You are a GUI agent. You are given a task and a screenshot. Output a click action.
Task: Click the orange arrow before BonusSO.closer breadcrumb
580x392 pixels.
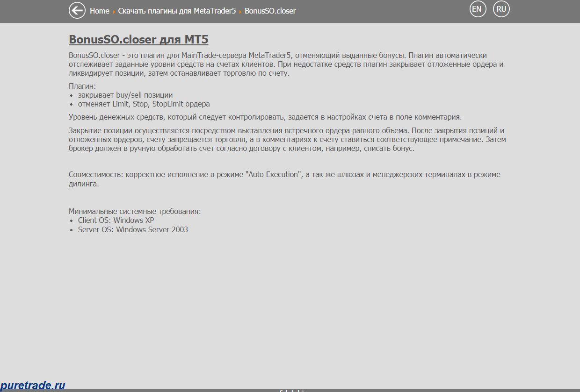pyautogui.click(x=240, y=11)
